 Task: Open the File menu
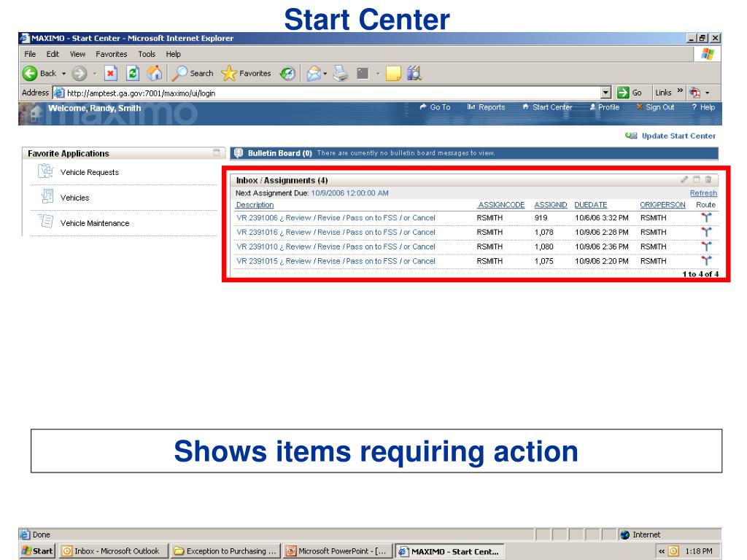point(30,54)
